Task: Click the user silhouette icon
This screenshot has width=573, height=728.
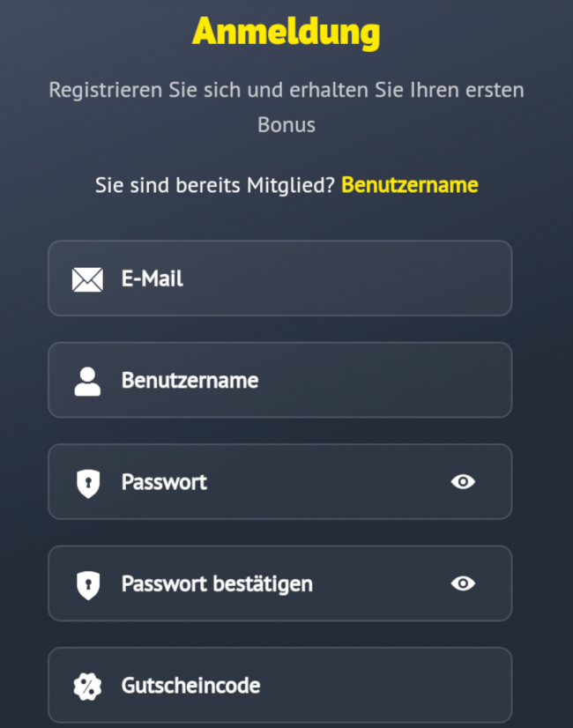Action: coord(87,381)
